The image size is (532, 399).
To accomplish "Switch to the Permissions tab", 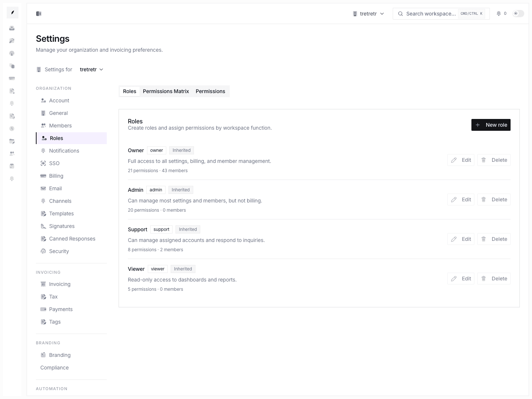I will point(211,91).
